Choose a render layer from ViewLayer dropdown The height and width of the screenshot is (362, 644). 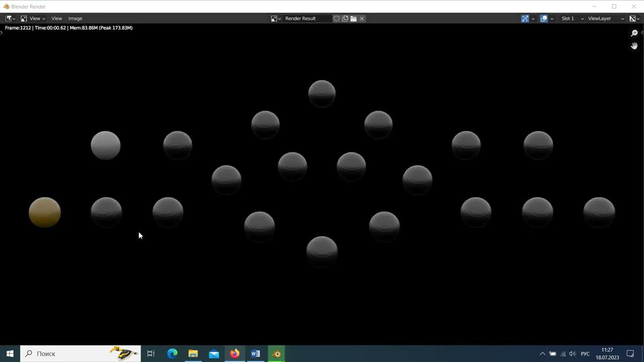pos(606,19)
